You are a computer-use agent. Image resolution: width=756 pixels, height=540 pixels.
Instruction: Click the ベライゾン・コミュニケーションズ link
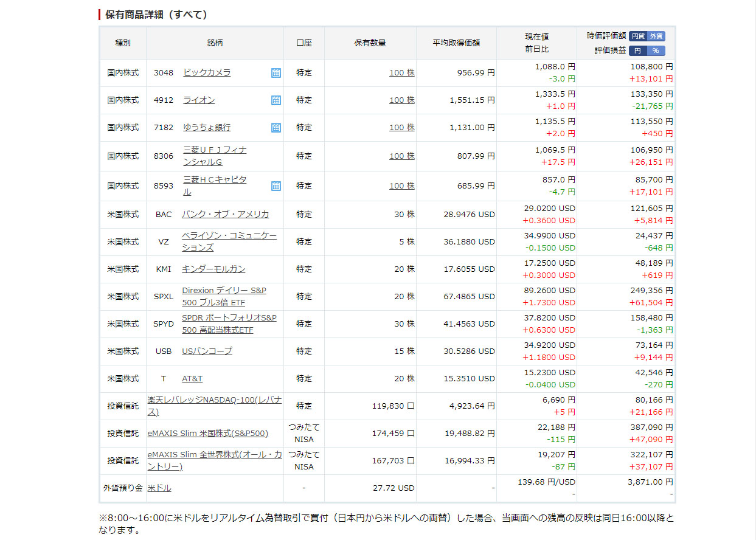pos(229,241)
